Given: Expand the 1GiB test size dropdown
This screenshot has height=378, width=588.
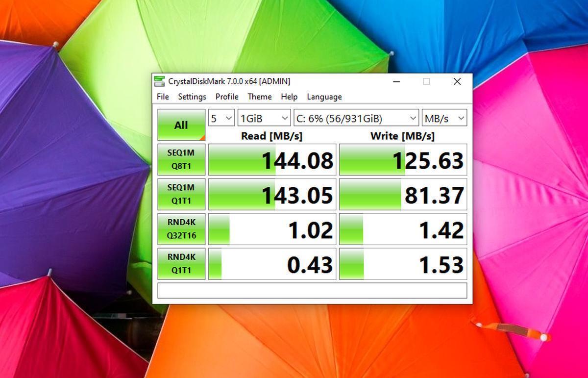Looking at the screenshot, I should [x=264, y=118].
